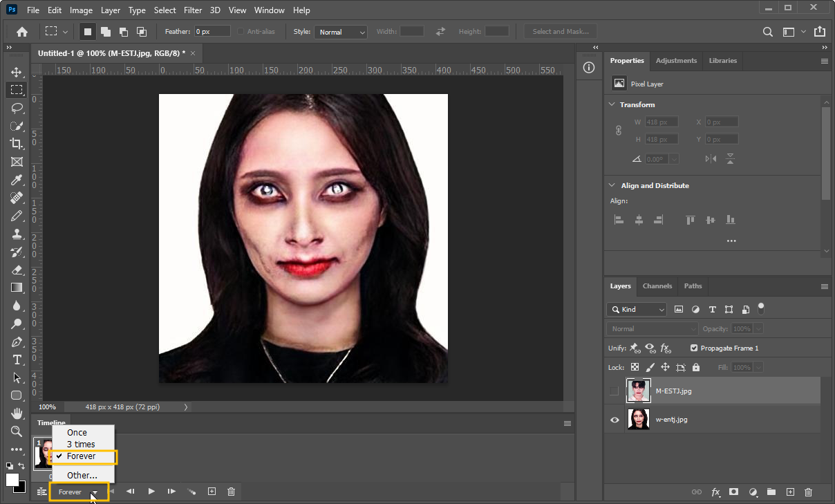This screenshot has height=504, width=835.
Task: Select the Crop tool
Action: tap(17, 144)
